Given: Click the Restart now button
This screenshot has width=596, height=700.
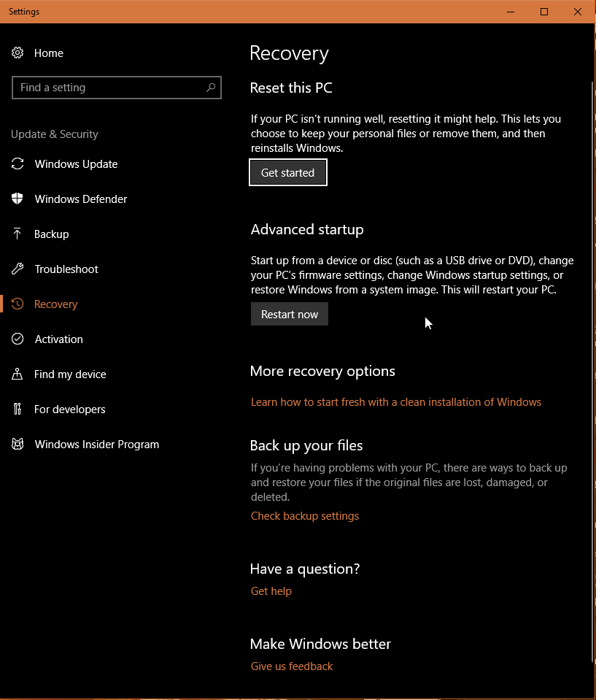Looking at the screenshot, I should coord(289,314).
